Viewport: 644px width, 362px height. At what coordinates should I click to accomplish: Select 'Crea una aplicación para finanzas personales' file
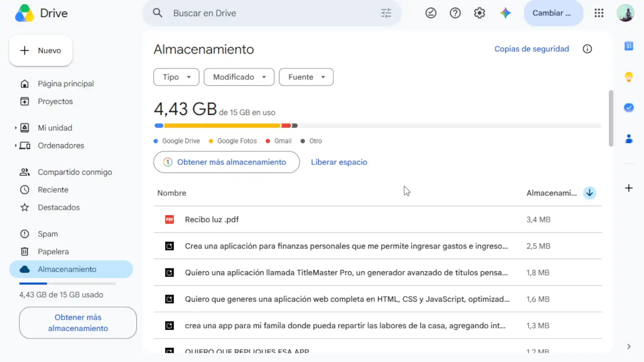(x=378, y=246)
